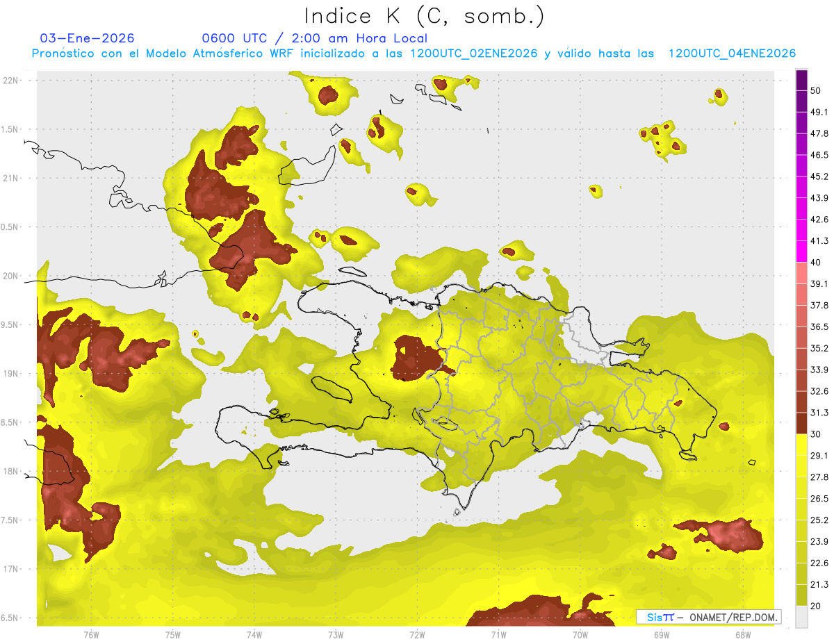Click the scale value "23.9"
Viewport: 834px width, 644px height.
[x=819, y=542]
